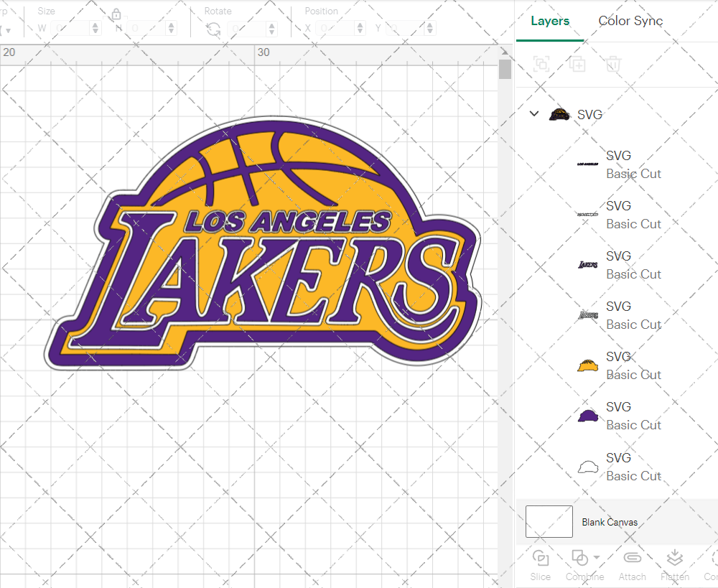Image resolution: width=718 pixels, height=588 pixels.
Task: Collapse the SVG group in Layers panel
Action: pos(533,113)
